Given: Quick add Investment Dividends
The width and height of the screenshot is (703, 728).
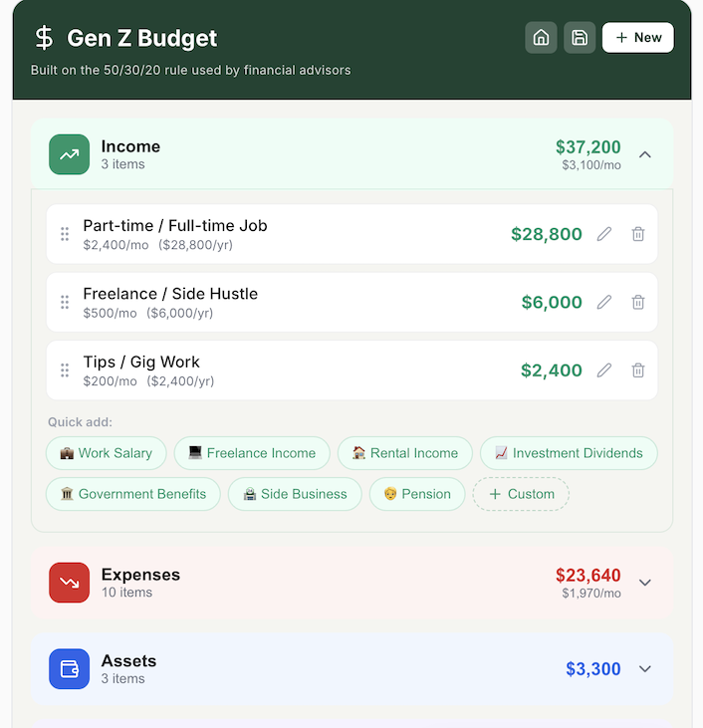Looking at the screenshot, I should tap(569, 453).
